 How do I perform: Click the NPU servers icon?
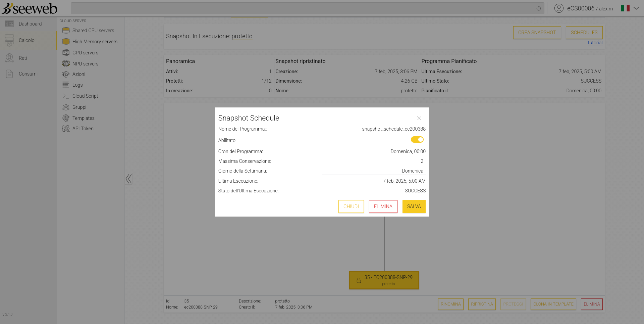click(66, 64)
